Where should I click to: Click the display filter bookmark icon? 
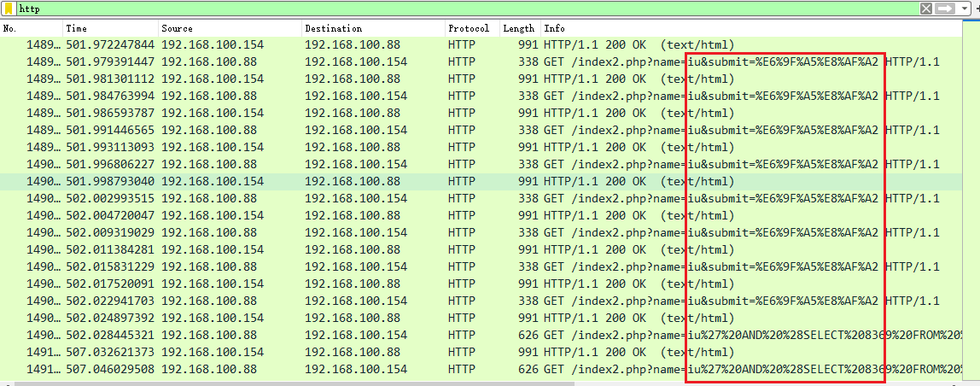(x=9, y=9)
